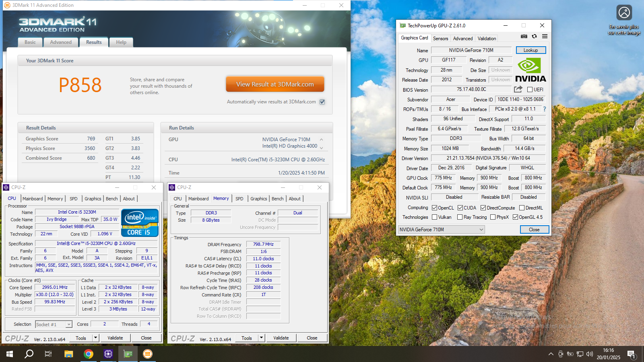Image resolution: width=644 pixels, height=362 pixels.
Task: Click the volume tray icon
Action: pyautogui.click(x=590, y=354)
